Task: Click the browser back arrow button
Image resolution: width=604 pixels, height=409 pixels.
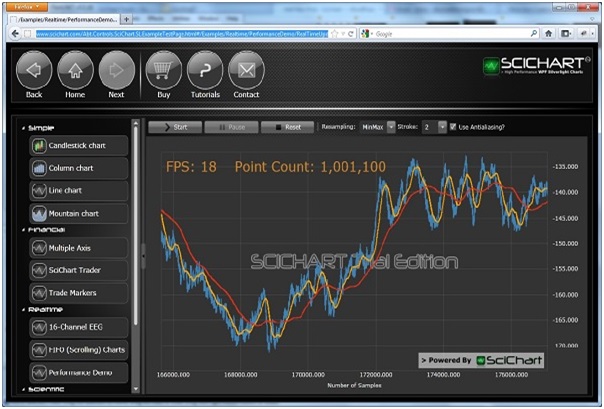Action: click(15, 34)
